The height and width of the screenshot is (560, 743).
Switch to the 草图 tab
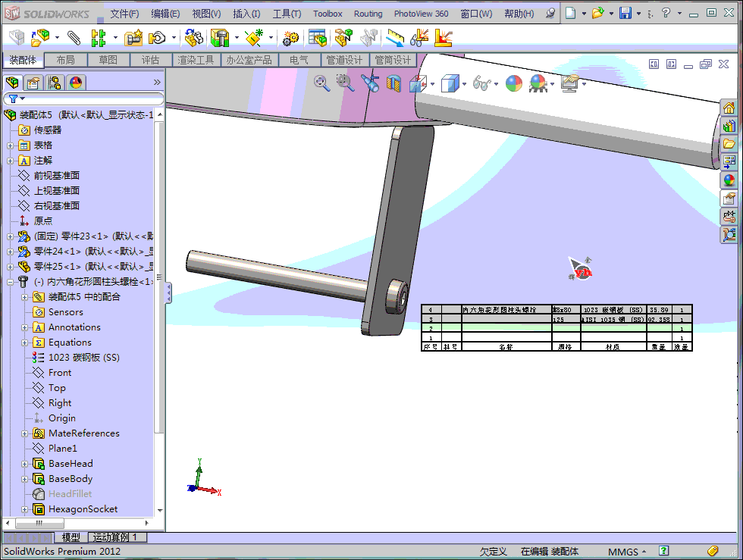coord(108,60)
